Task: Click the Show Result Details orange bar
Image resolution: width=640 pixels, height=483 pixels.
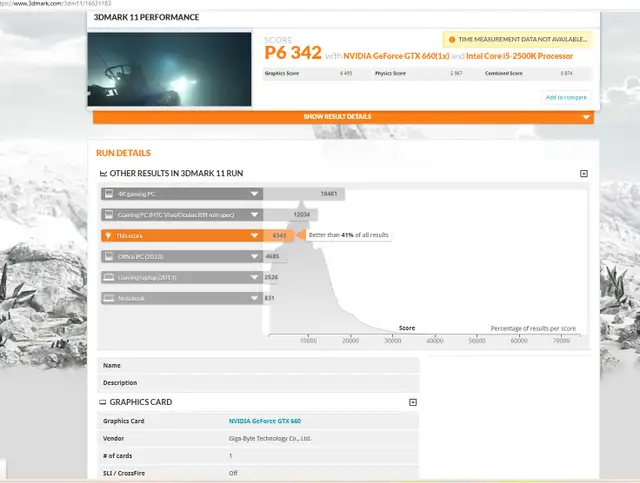Action: (343, 117)
